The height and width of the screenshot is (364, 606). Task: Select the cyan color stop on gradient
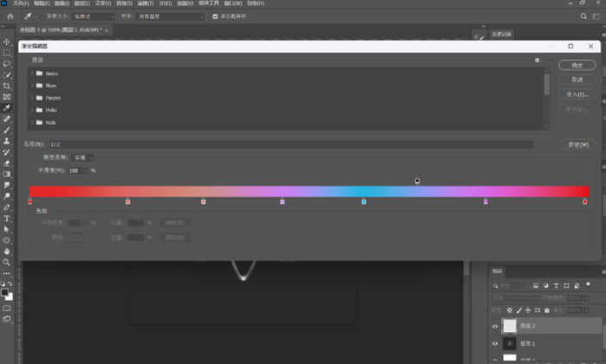point(363,202)
